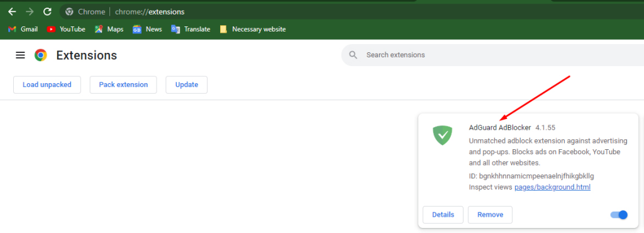Click the magnifier search icon
This screenshot has width=644, height=233.
tap(353, 55)
